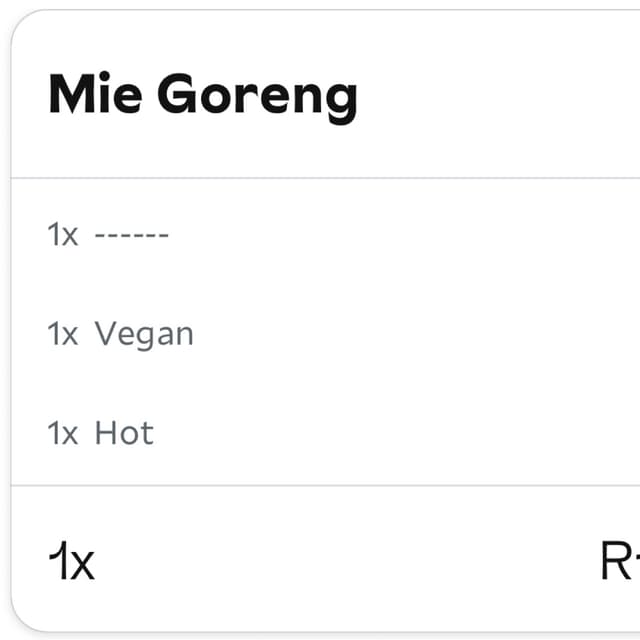
Task: Click the 1x quantity beside Hot
Action: click(x=62, y=433)
